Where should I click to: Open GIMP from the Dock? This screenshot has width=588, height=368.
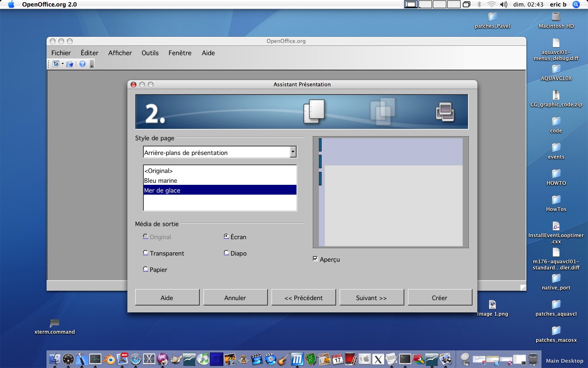coord(176,359)
